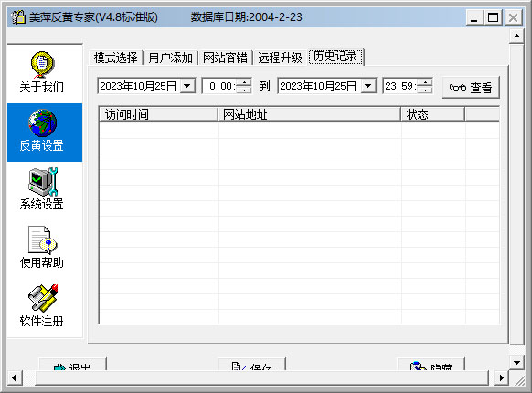Click horizontal scrollbar right arrow
Screen dimensions: 532x393
[x=502, y=377]
